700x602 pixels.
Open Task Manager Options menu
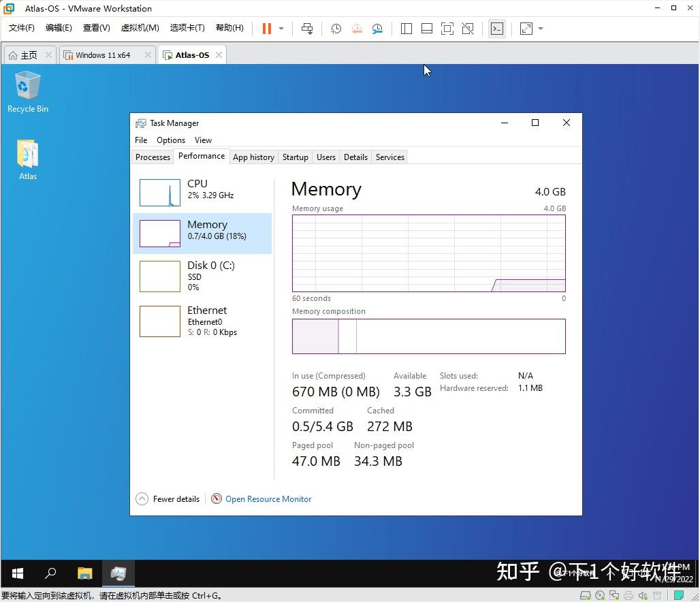[171, 140]
